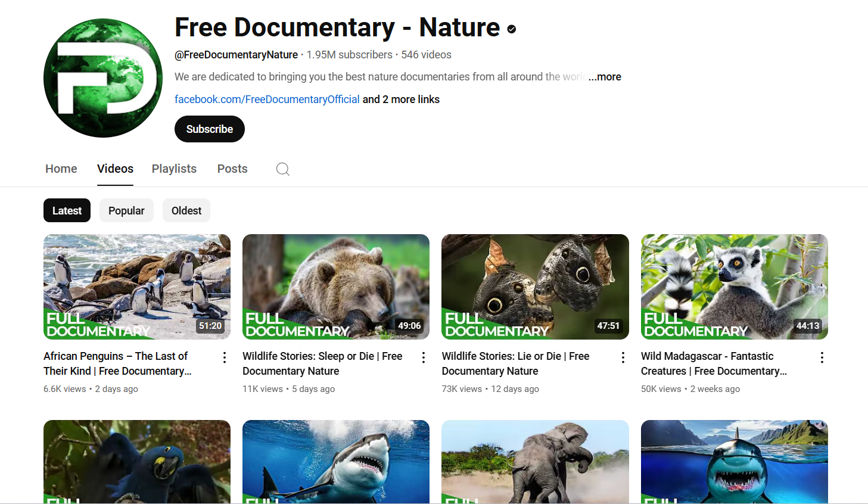Click the '11K views' text
Image resolution: width=868 pixels, height=504 pixels.
(263, 389)
